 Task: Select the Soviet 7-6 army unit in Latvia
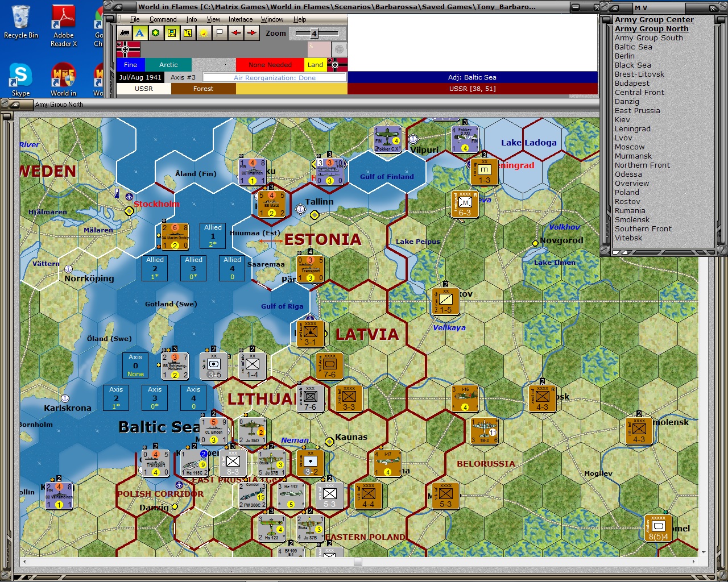tap(329, 366)
